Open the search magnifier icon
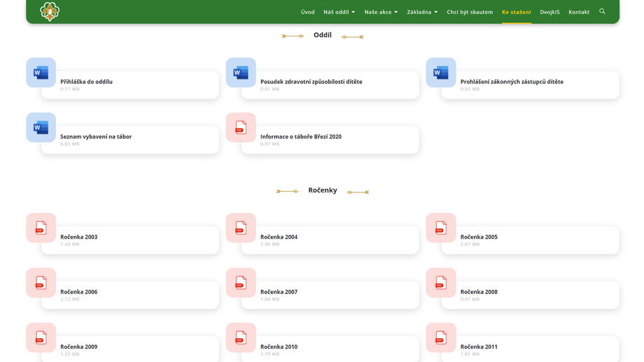Image resolution: width=644 pixels, height=362 pixels. tap(602, 11)
